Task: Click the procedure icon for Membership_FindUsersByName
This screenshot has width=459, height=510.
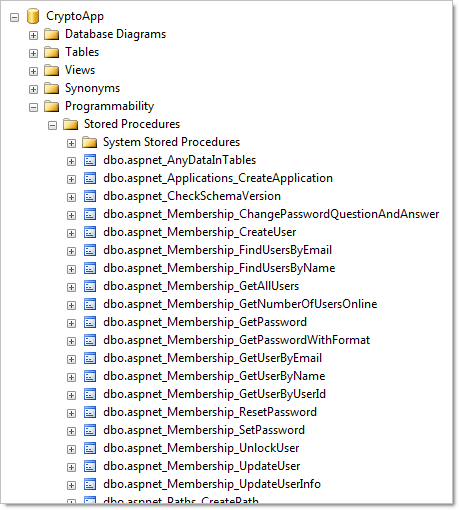Action: [x=90, y=268]
